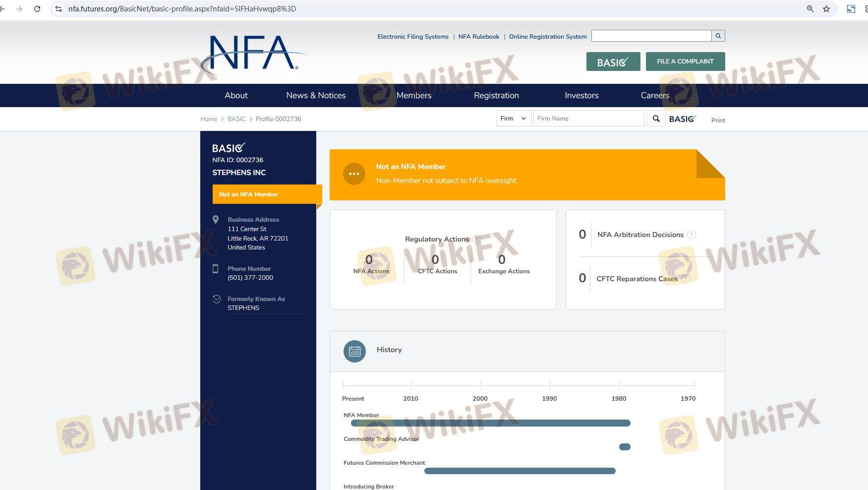Viewport: 868px width, 490px height.
Task: Bookmark this page with the star icon
Action: click(x=826, y=9)
